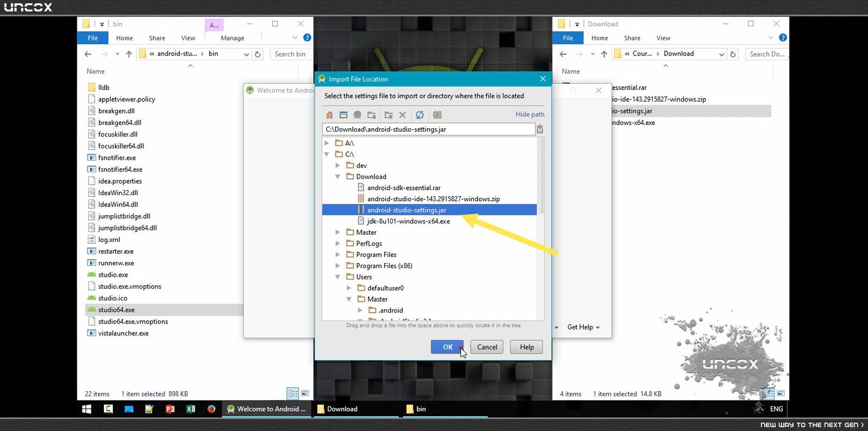868x431 pixels.
Task: Click the file path input field
Action: click(x=428, y=129)
